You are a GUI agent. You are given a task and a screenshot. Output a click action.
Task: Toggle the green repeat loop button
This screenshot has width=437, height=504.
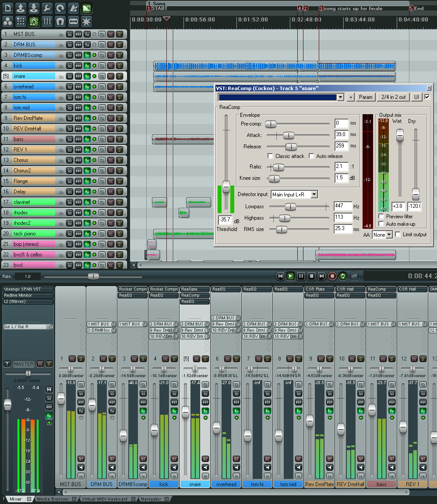click(x=343, y=276)
